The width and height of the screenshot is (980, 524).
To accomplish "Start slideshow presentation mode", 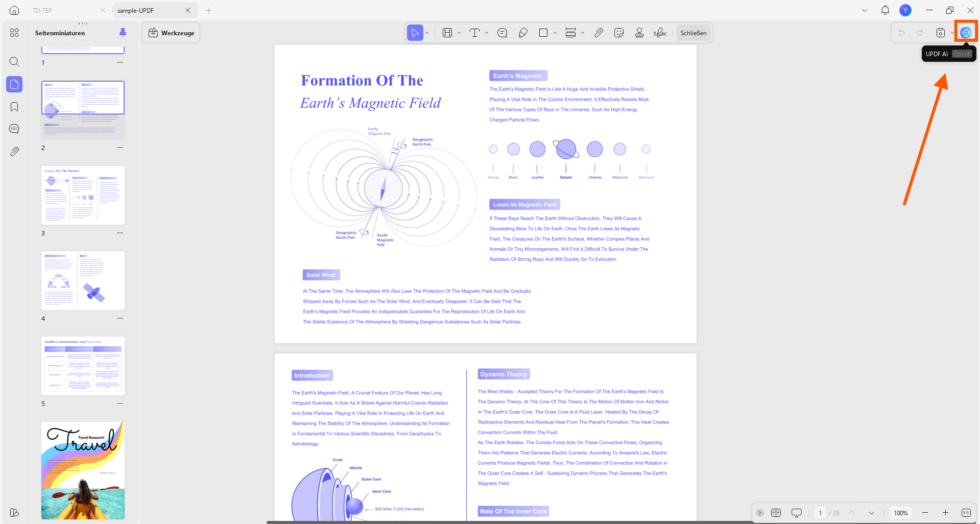I will 796,513.
